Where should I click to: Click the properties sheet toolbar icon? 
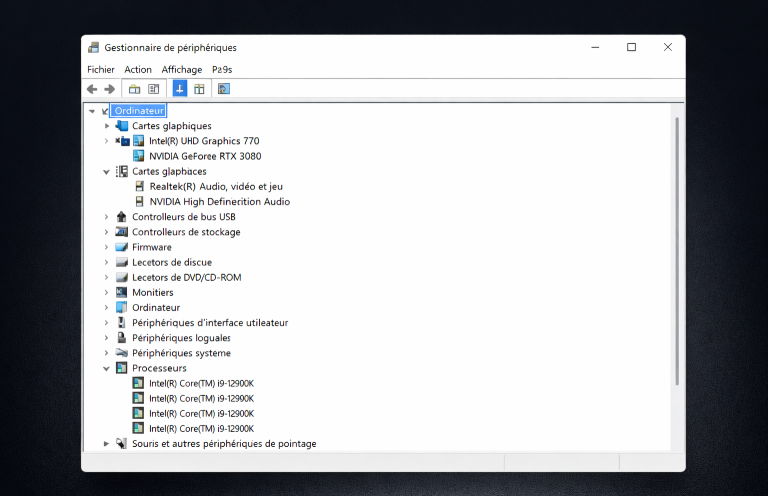[x=154, y=89]
